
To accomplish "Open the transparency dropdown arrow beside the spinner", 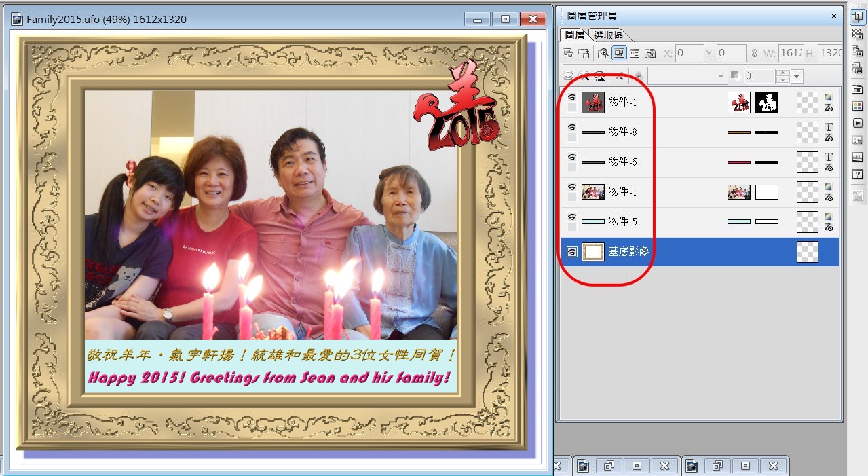I will click(x=797, y=77).
